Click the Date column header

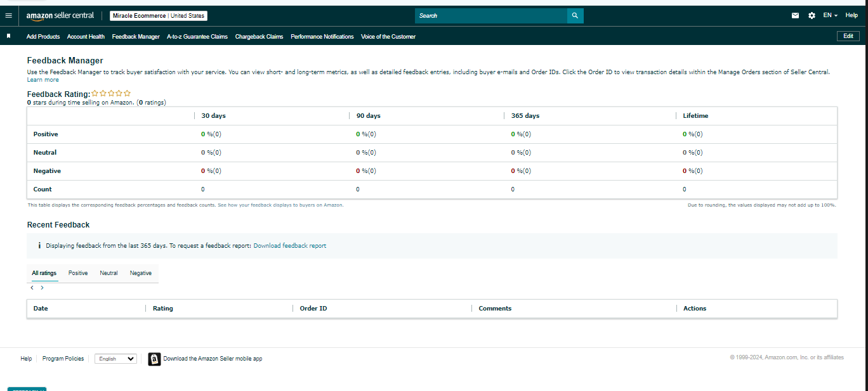tap(41, 309)
